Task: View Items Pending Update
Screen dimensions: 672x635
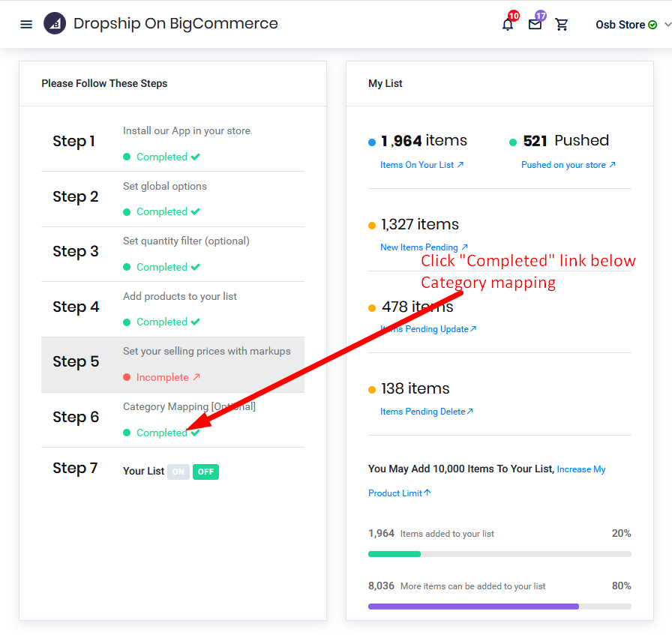Action: (x=428, y=329)
